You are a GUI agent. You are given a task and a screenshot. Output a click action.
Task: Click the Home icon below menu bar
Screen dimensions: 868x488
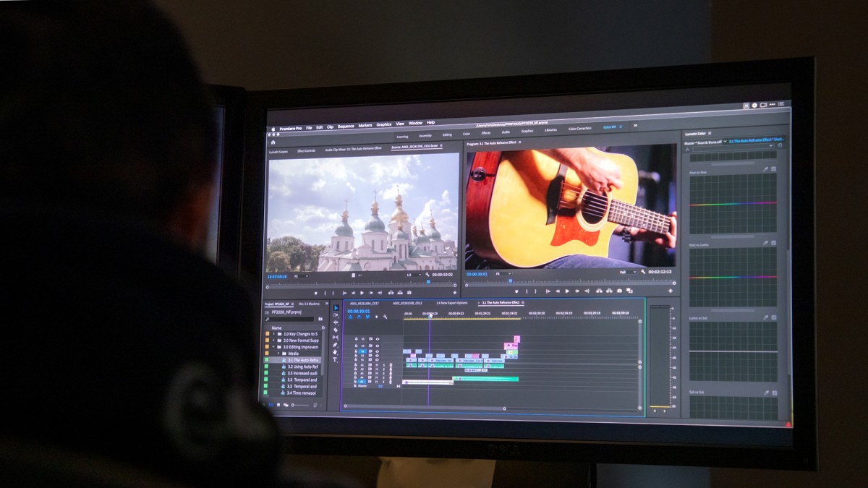pyautogui.click(x=273, y=142)
